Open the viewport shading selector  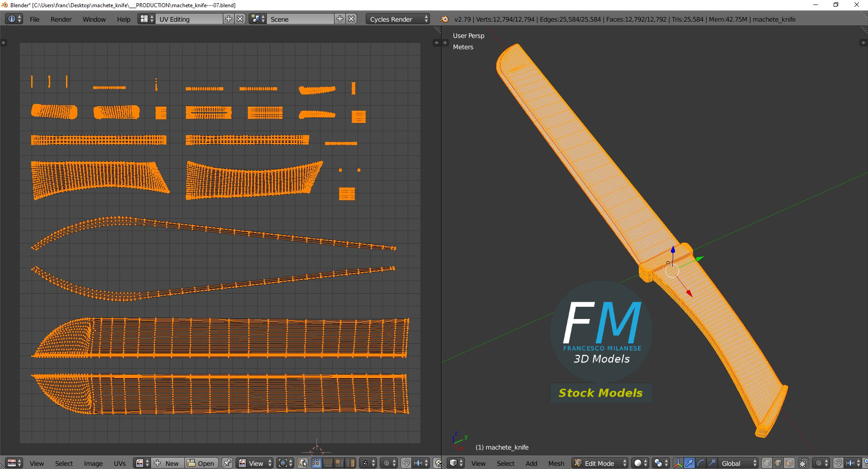[640, 463]
